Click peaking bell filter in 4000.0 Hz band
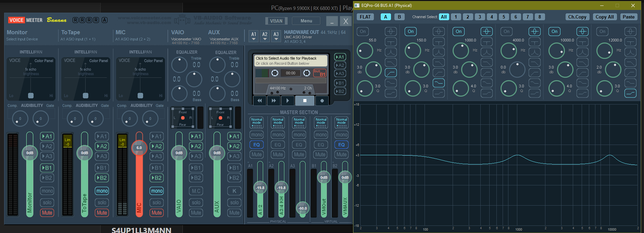644x233 pixels. click(x=534, y=32)
